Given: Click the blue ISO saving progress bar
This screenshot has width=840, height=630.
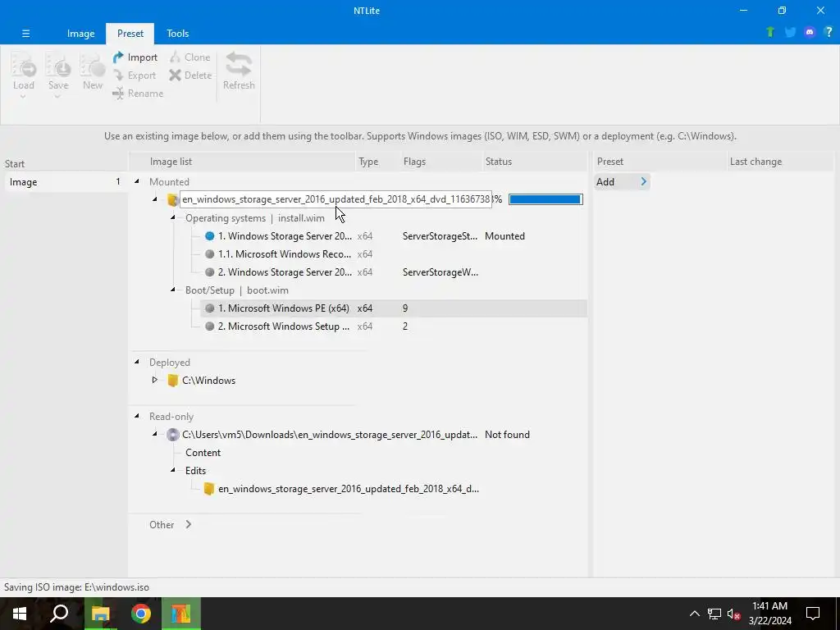Looking at the screenshot, I should [x=546, y=199].
